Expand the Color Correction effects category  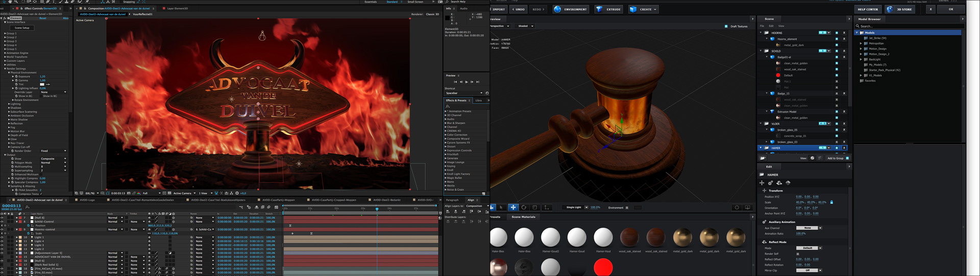tap(446, 135)
